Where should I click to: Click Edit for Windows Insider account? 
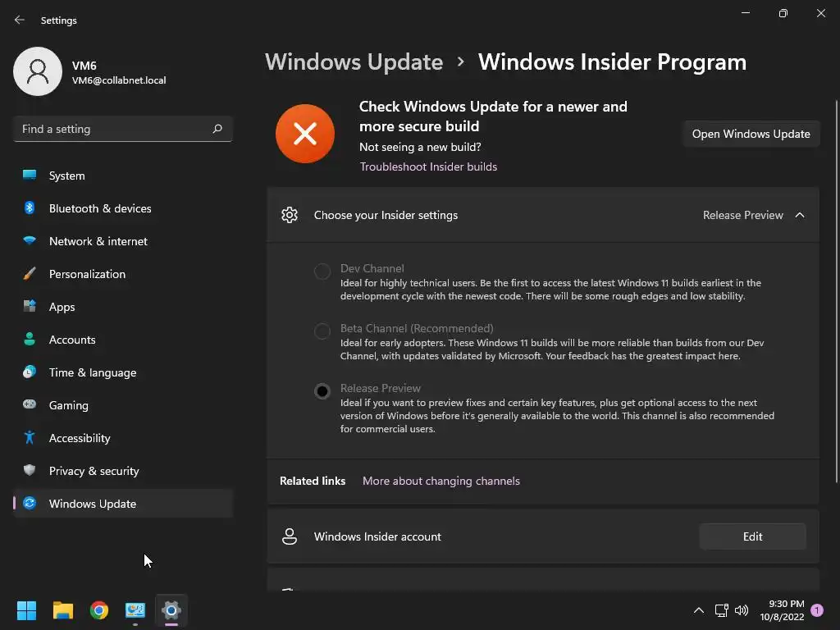pos(752,536)
